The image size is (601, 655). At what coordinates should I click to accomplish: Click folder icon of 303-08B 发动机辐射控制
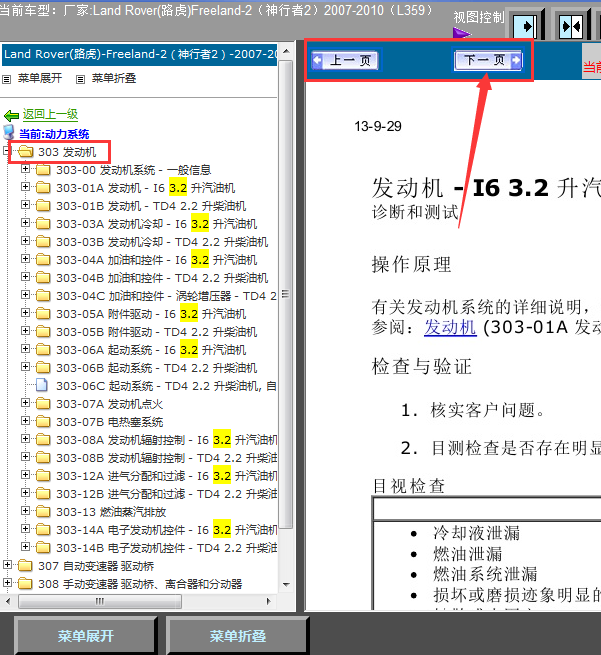point(43,457)
